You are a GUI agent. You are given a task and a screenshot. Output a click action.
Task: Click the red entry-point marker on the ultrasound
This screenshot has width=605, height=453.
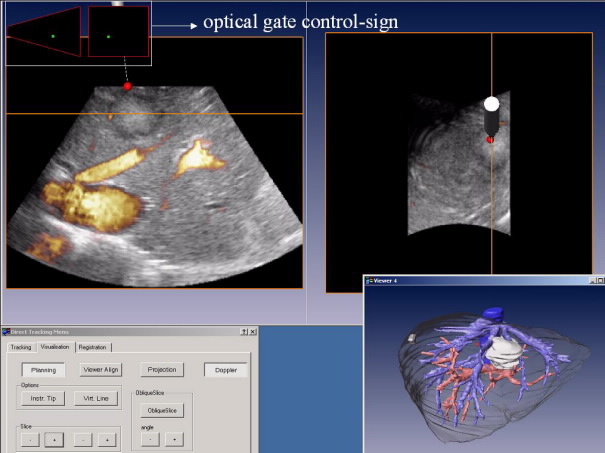127,87
